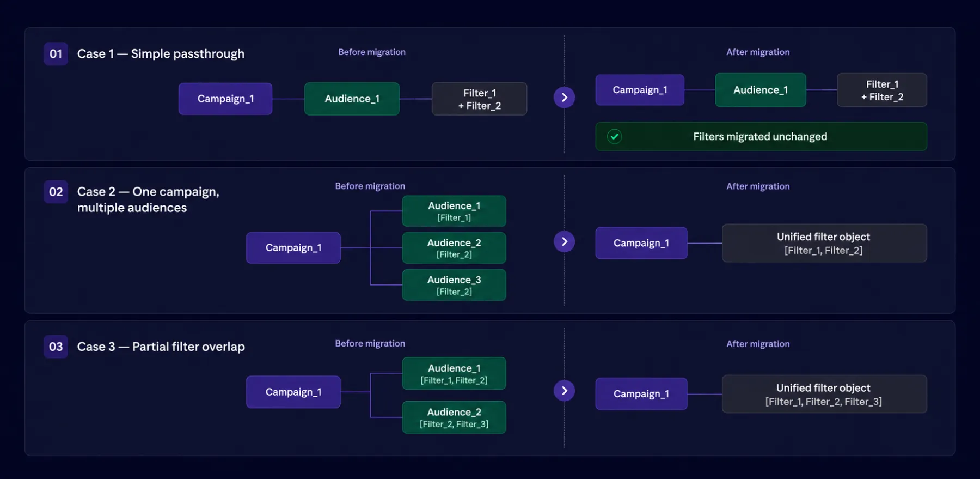Click After migration label in Case 2
The image size is (980, 479).
coord(758,186)
